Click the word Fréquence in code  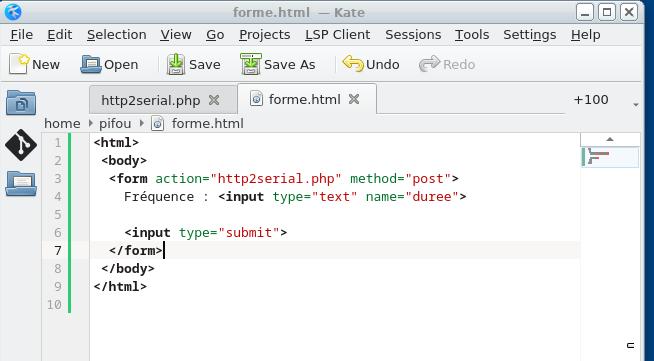[x=159, y=196]
